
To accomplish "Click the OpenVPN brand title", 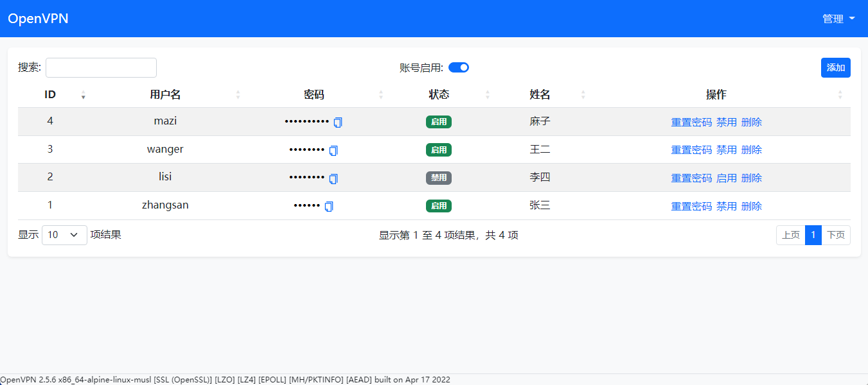I will pos(38,19).
